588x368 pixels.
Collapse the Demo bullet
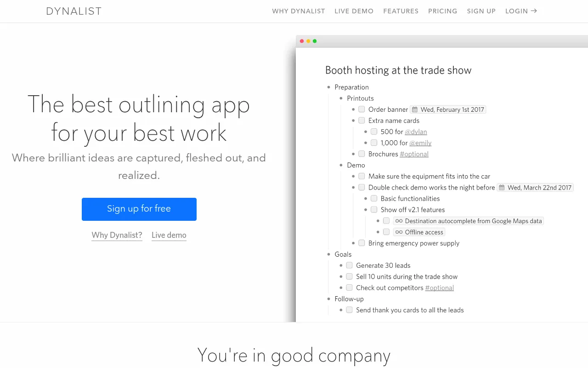[341, 165]
